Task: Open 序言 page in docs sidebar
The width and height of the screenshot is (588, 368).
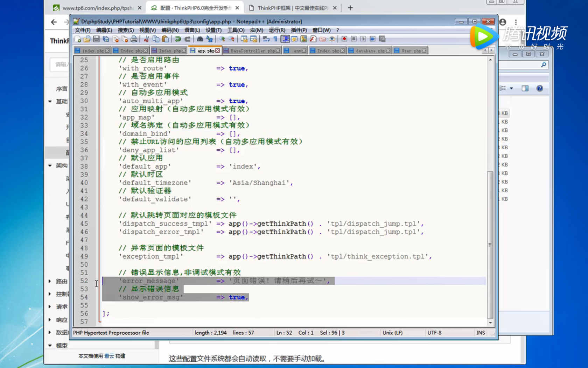Action: pyautogui.click(x=62, y=89)
